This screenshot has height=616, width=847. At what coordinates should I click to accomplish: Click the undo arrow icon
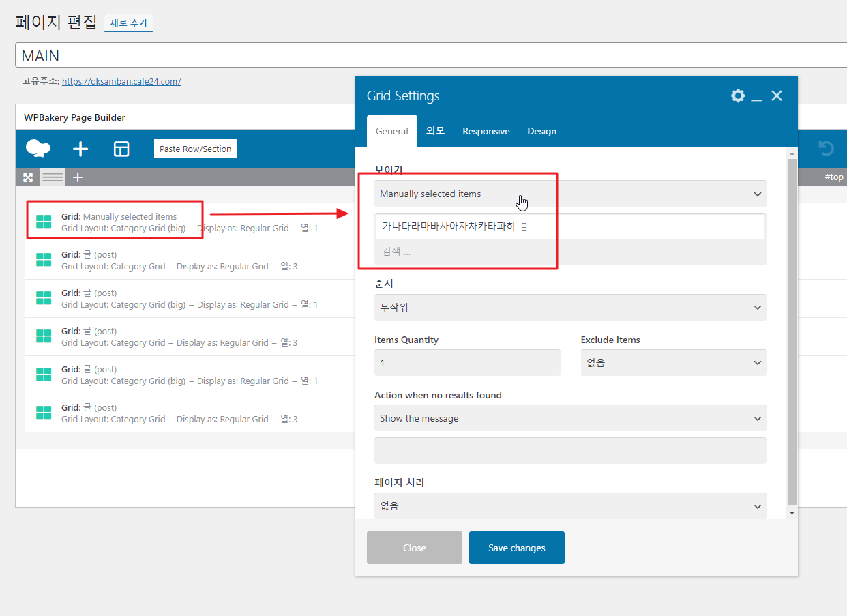(826, 148)
